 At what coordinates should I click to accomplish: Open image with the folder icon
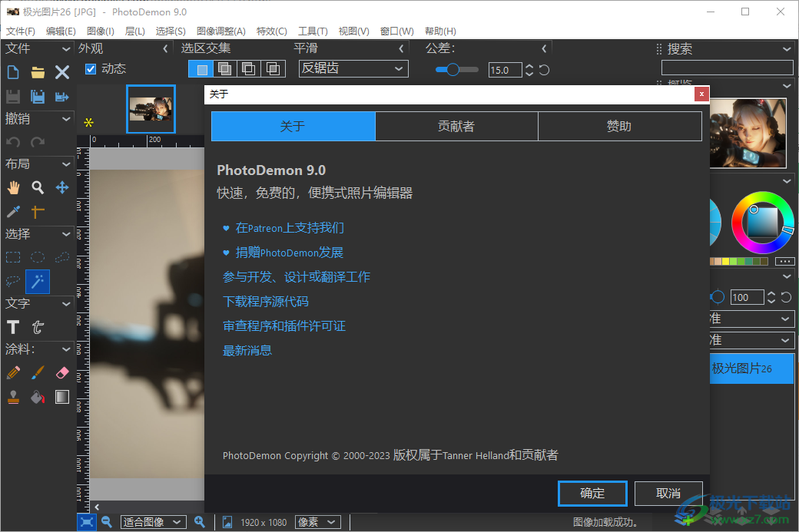tap(38, 72)
